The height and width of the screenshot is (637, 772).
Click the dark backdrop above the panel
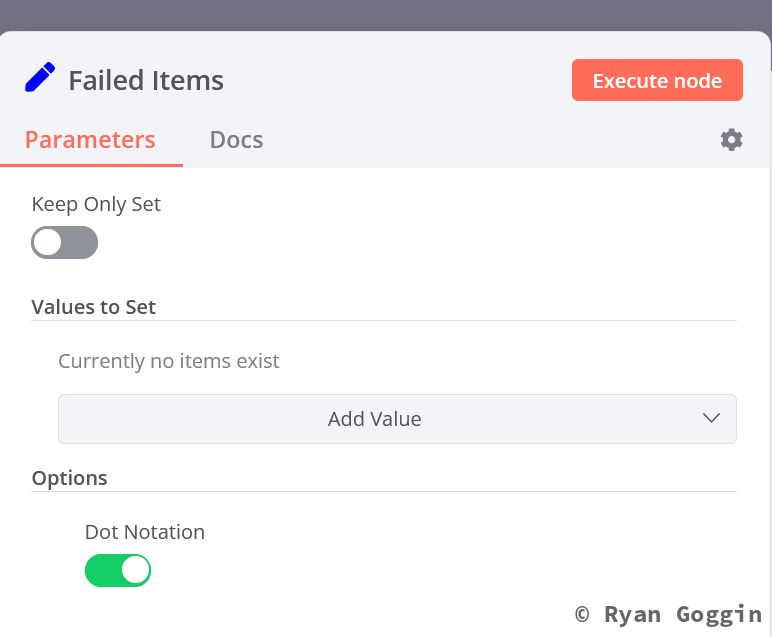(x=386, y=14)
